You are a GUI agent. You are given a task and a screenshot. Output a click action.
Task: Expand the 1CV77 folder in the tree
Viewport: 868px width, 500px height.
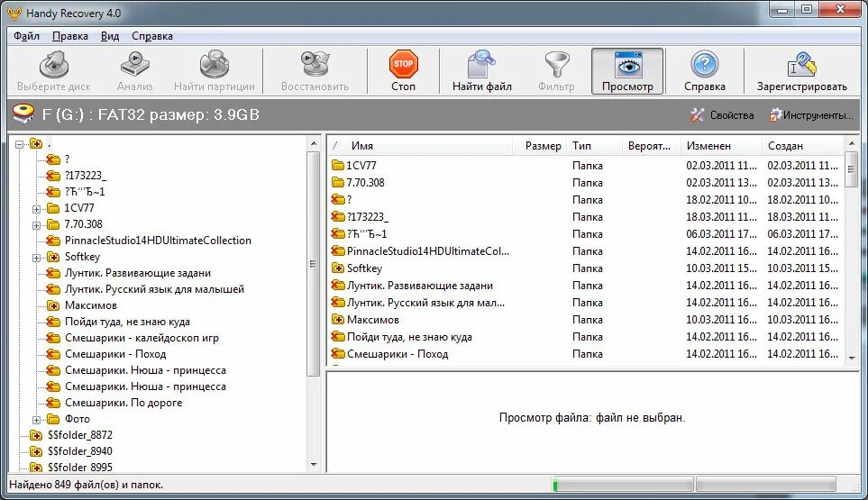pos(37,209)
